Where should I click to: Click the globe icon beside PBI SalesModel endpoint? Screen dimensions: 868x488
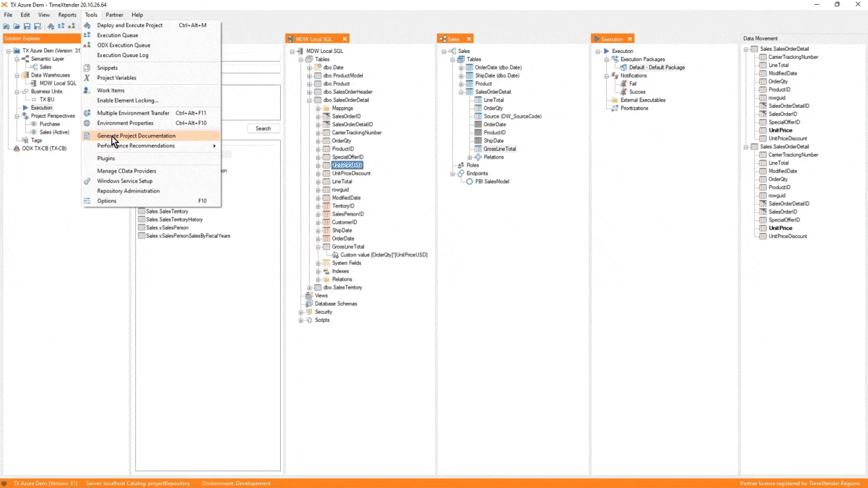(x=469, y=181)
